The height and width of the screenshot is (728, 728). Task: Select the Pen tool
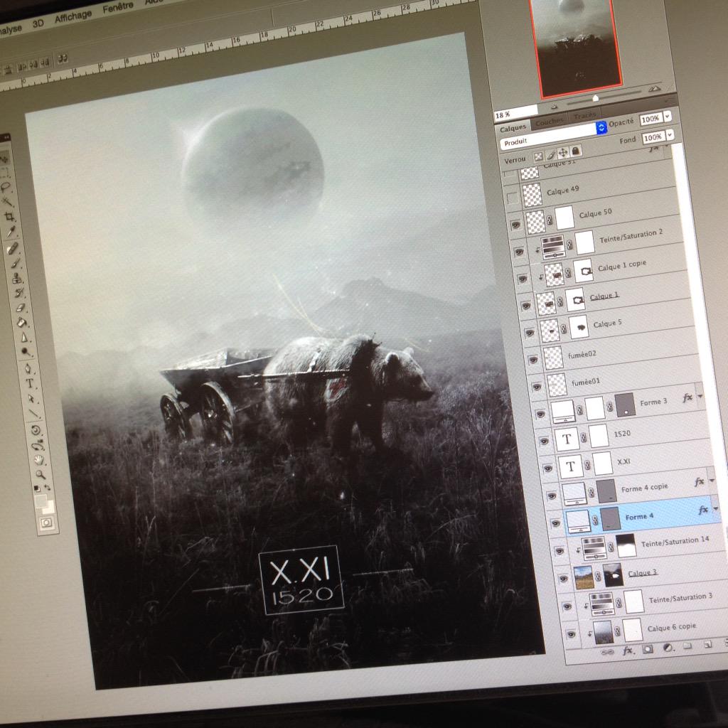(x=28, y=369)
